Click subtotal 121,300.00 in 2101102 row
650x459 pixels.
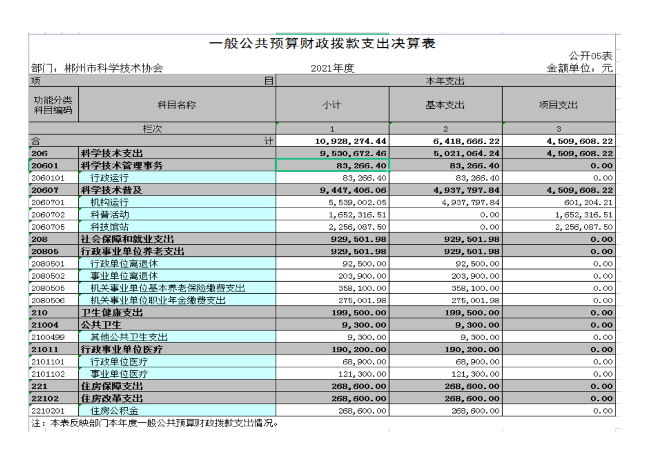click(332, 374)
